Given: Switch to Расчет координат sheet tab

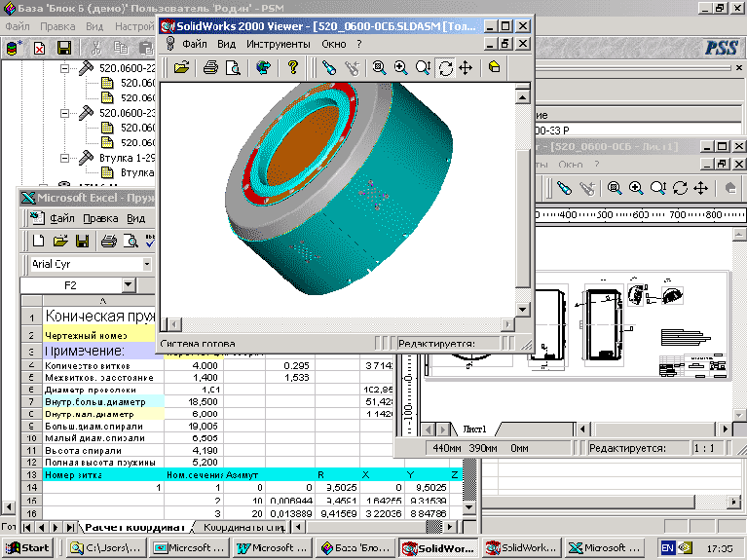Looking at the screenshot, I should [x=134, y=527].
